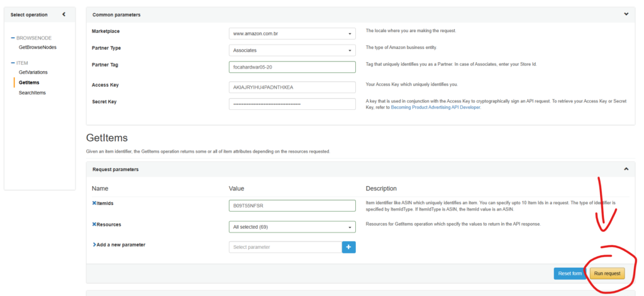Click the Run request button
This screenshot has width=644, height=296.
click(x=607, y=273)
